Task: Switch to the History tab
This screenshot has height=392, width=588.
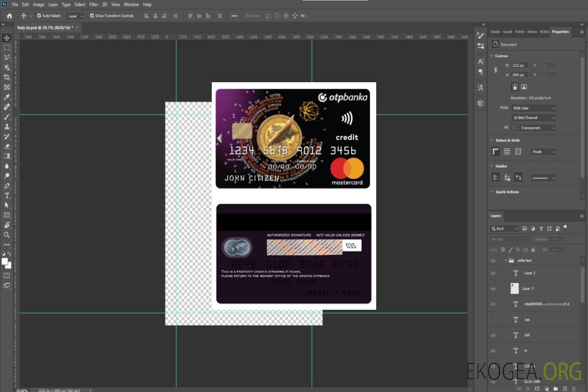Action: (x=532, y=32)
